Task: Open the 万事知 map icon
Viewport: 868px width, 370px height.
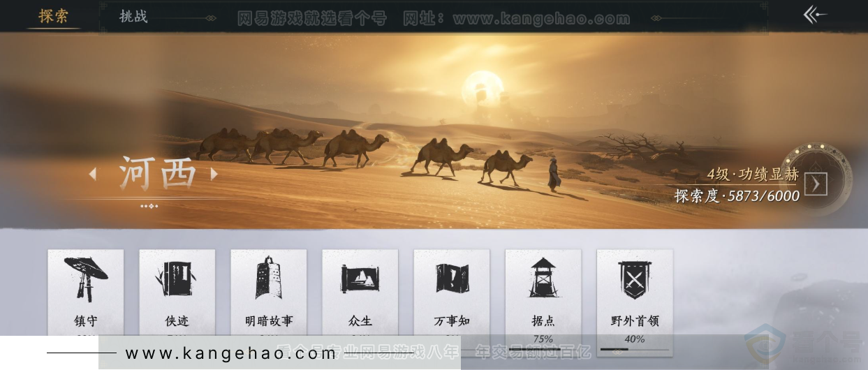Action: coord(452,279)
